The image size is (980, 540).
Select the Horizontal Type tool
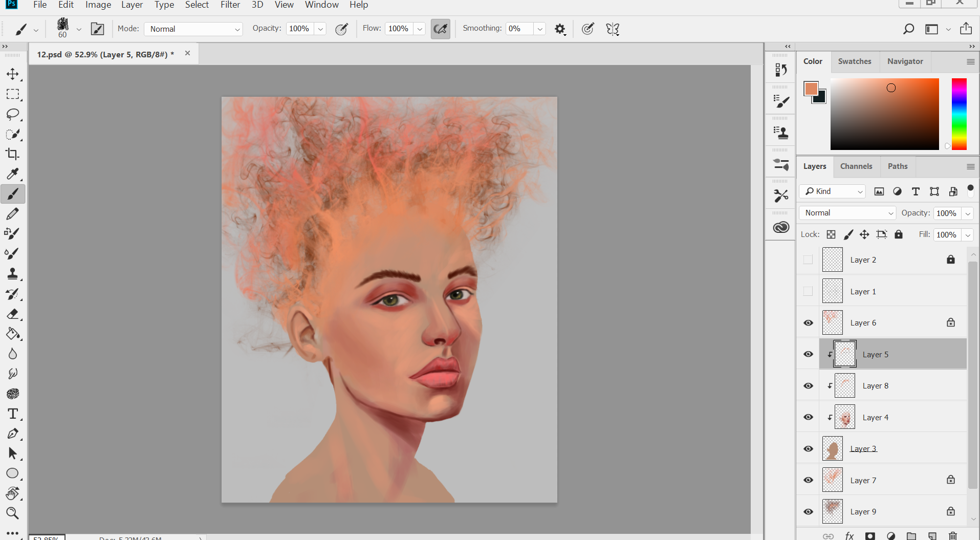click(12, 414)
